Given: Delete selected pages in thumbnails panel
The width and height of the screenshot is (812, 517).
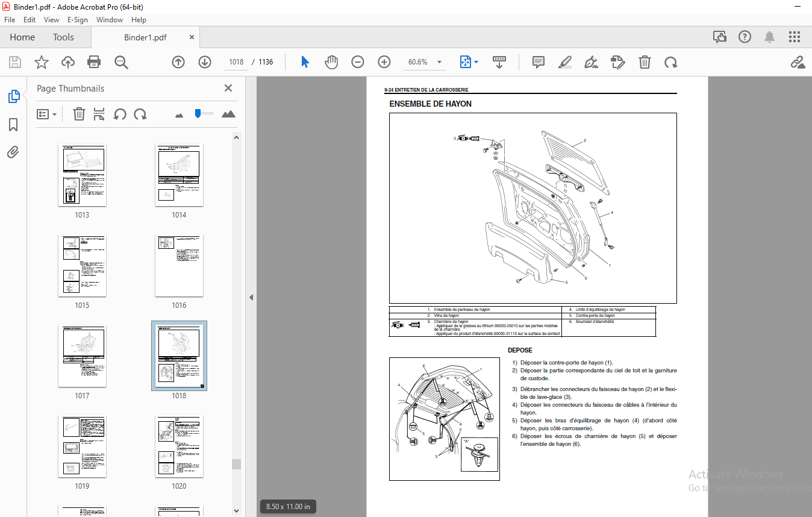Looking at the screenshot, I should 79,114.
